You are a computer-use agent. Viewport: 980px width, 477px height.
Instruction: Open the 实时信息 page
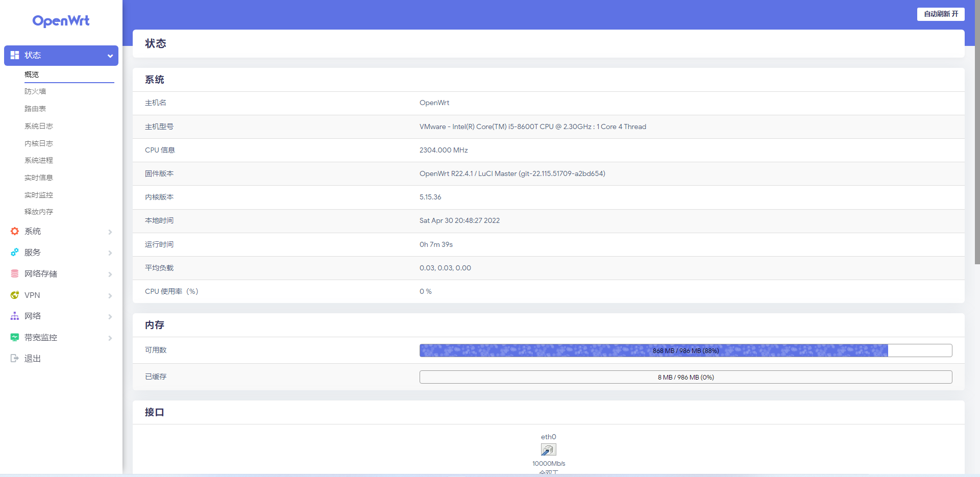(39, 178)
